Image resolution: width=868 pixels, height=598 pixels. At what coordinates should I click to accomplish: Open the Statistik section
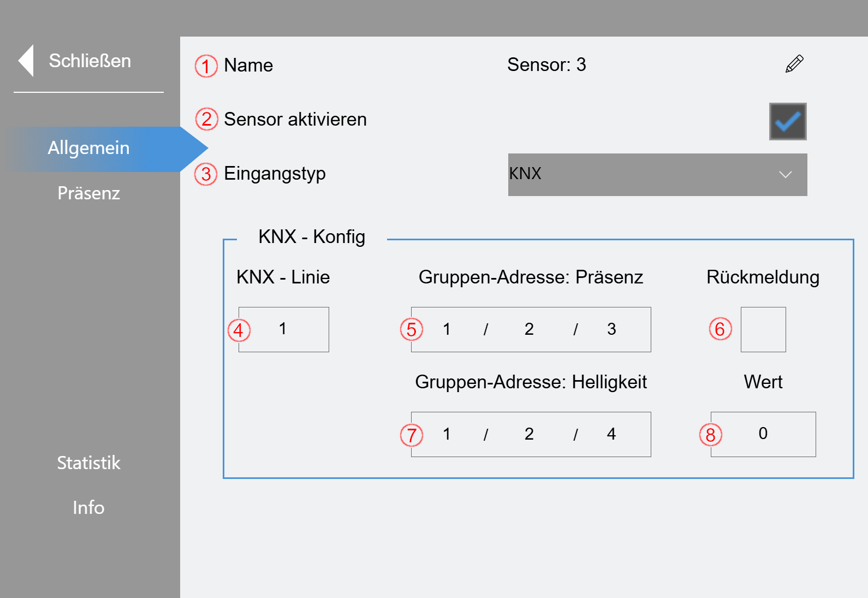click(88, 463)
